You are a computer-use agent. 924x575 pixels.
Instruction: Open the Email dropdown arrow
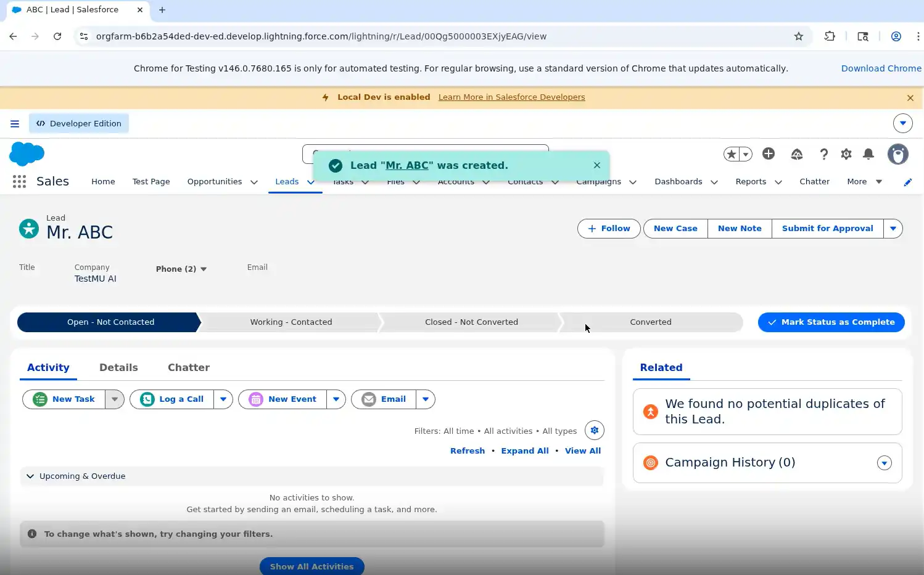pos(426,399)
